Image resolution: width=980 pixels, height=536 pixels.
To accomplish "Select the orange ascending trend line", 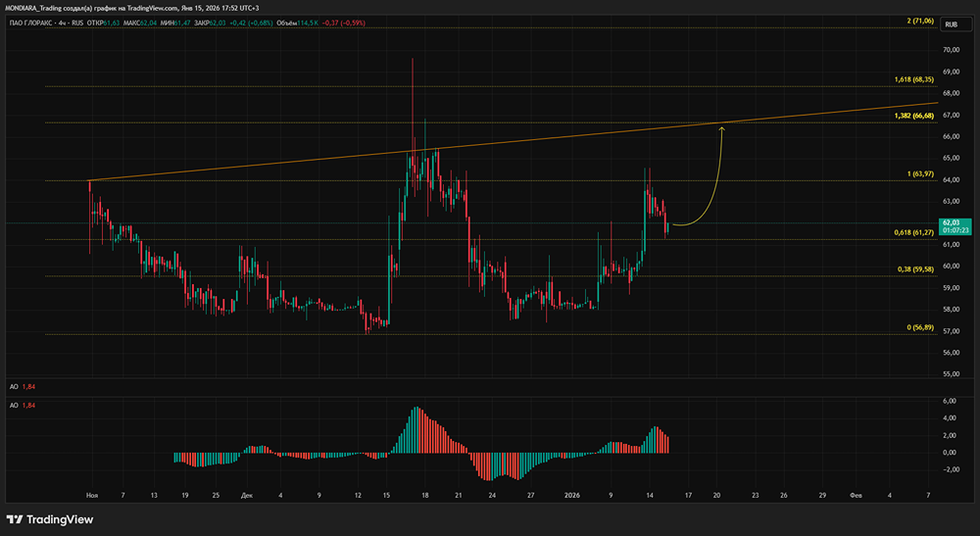I will (513, 142).
